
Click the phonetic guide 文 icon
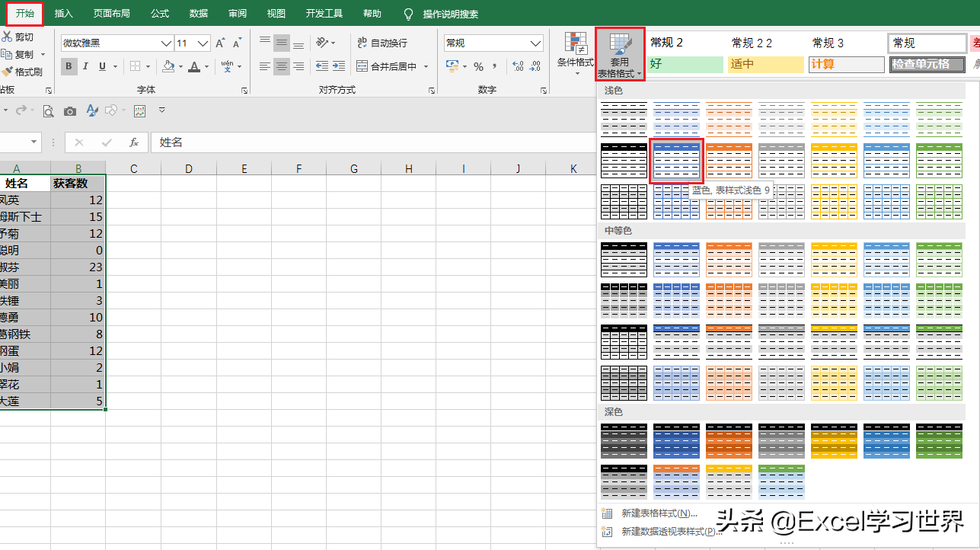(228, 66)
